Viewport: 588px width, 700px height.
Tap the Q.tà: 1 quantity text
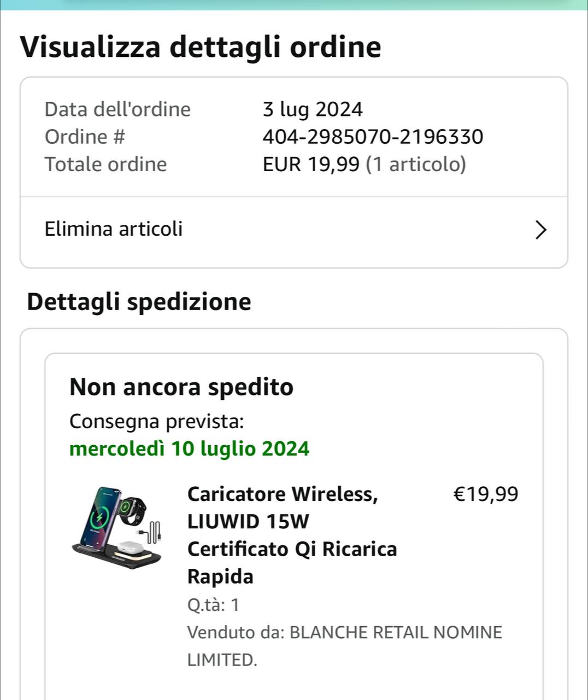coord(213,605)
